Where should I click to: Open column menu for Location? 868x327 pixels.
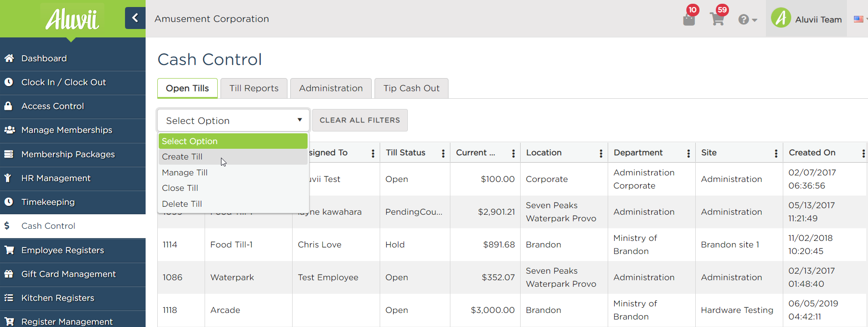coord(601,153)
